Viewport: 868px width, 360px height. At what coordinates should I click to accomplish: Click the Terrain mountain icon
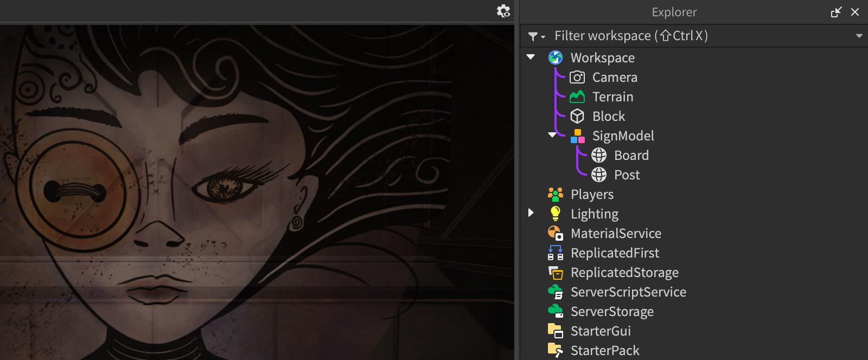pos(577,97)
